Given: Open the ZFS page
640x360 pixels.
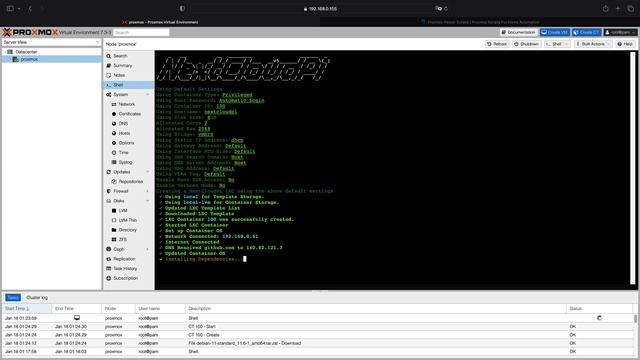Looking at the screenshot, I should point(122,240).
